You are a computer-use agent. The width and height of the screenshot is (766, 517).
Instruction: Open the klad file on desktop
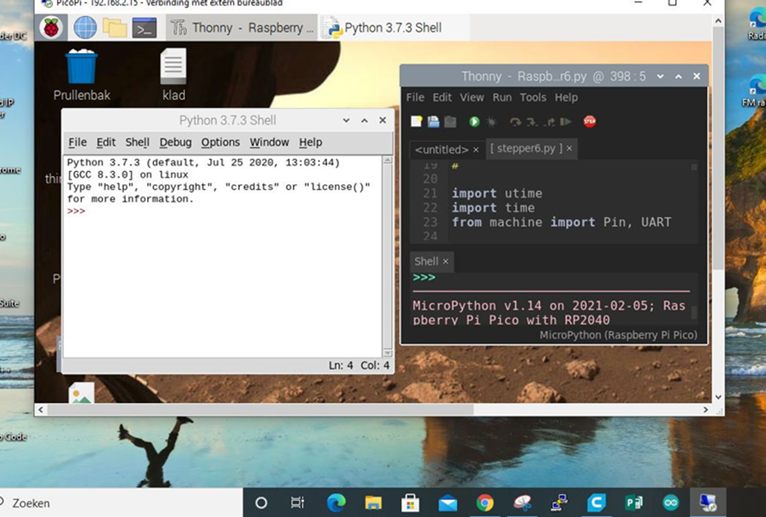click(174, 75)
